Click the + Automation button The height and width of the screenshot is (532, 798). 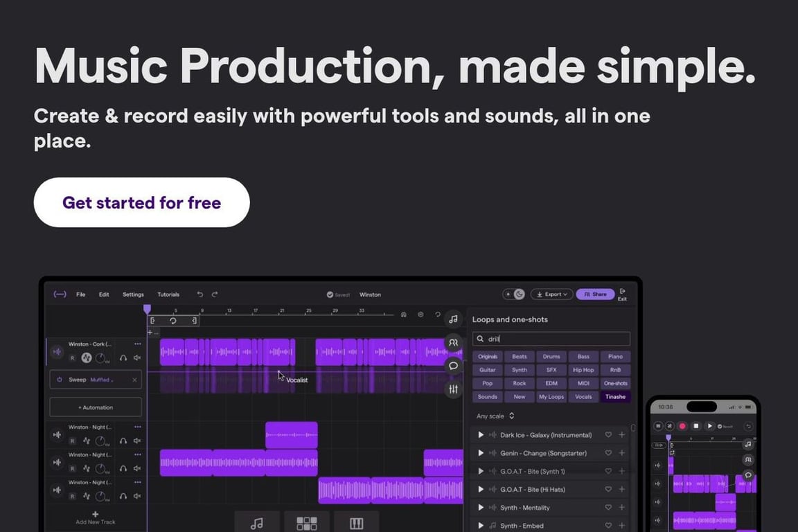tap(96, 408)
